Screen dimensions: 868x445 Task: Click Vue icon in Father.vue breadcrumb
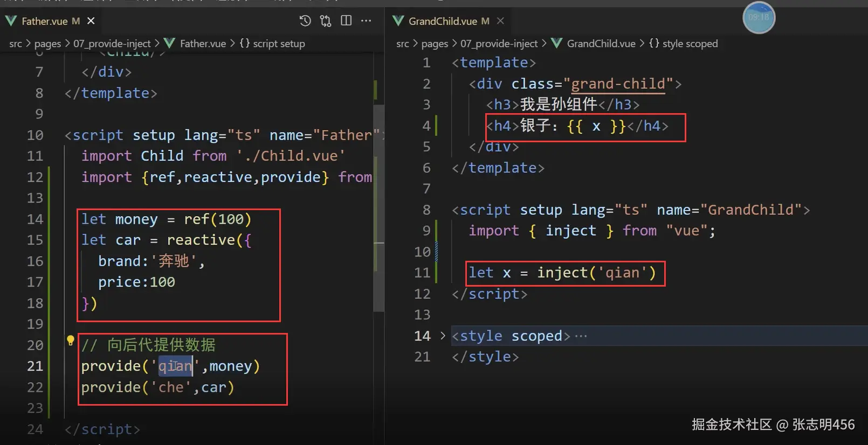pos(169,43)
